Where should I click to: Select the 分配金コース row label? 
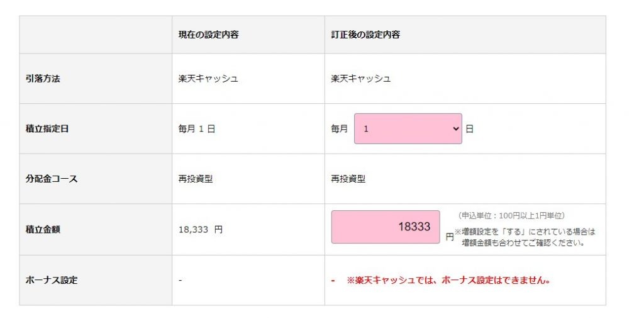tap(52, 179)
